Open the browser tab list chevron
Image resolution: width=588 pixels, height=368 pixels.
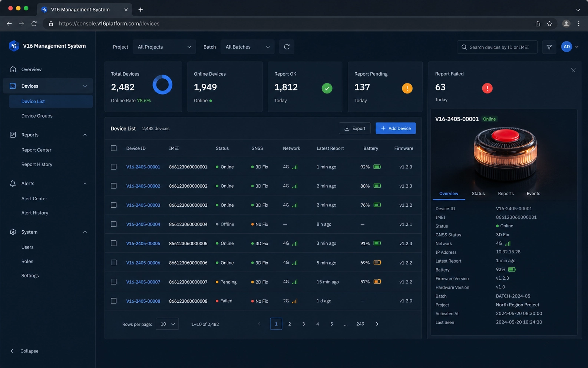[578, 10]
